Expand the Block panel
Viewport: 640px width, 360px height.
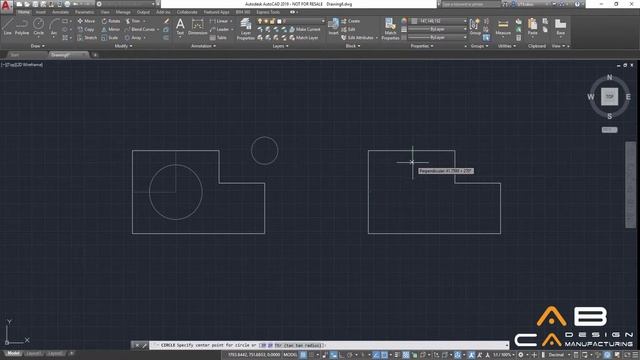pos(353,46)
